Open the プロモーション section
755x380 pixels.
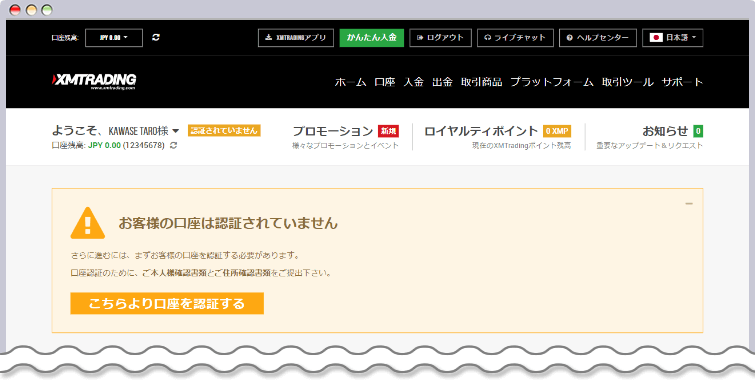(333, 131)
